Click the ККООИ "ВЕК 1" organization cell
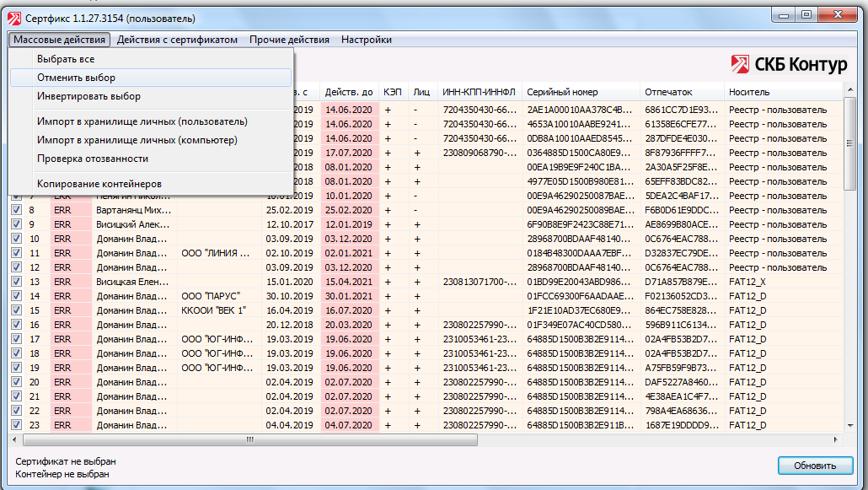 click(219, 310)
